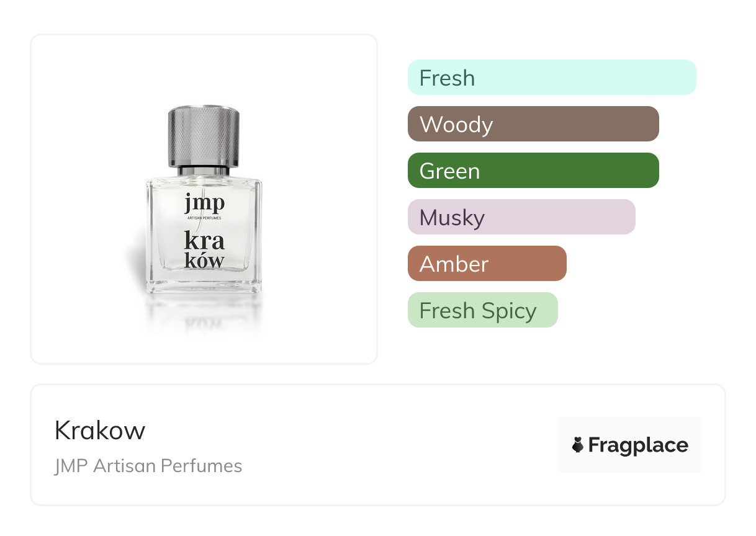The height and width of the screenshot is (536, 756).
Task: Open the JMP Artisan Perfumes brand link
Action: [148, 465]
